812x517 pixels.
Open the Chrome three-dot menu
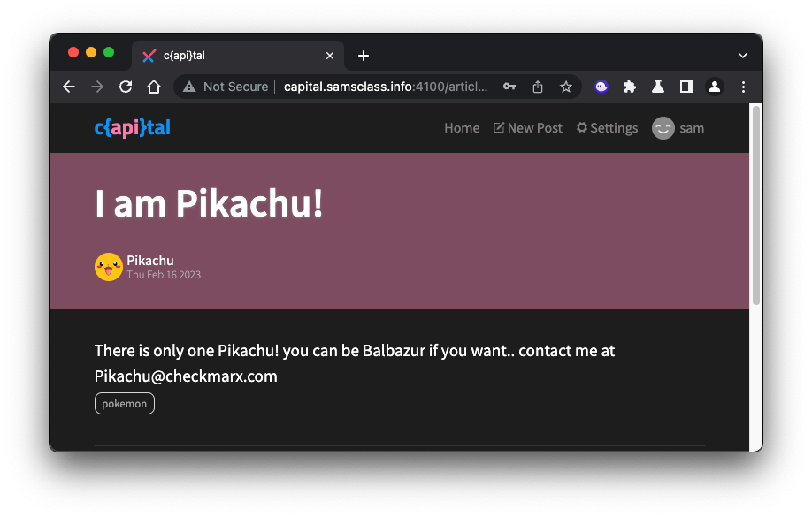pos(743,87)
